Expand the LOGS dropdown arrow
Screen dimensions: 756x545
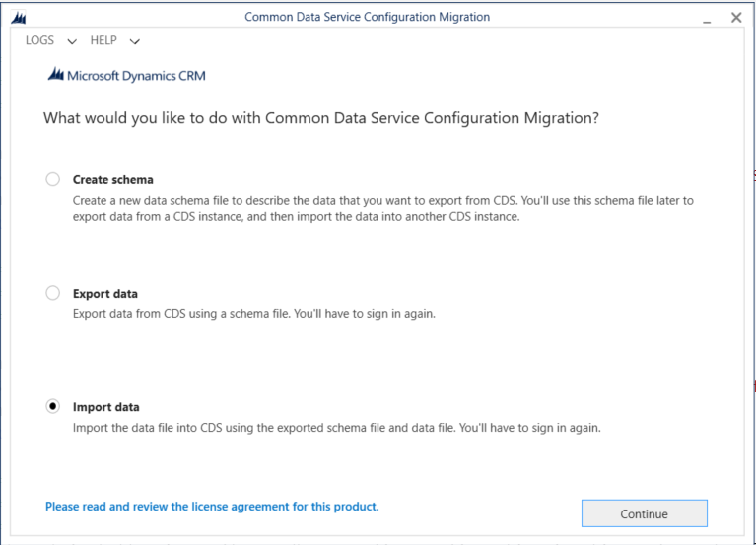pyautogui.click(x=71, y=41)
